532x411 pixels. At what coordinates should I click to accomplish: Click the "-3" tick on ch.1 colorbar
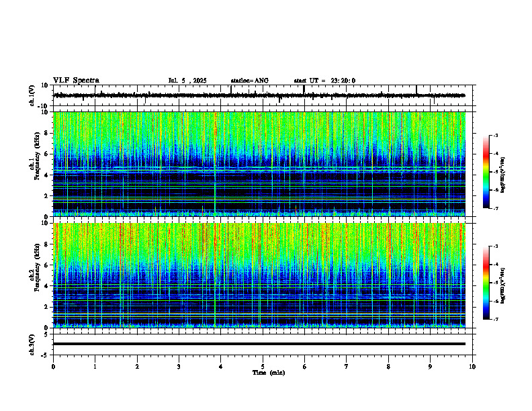pyautogui.click(x=495, y=135)
